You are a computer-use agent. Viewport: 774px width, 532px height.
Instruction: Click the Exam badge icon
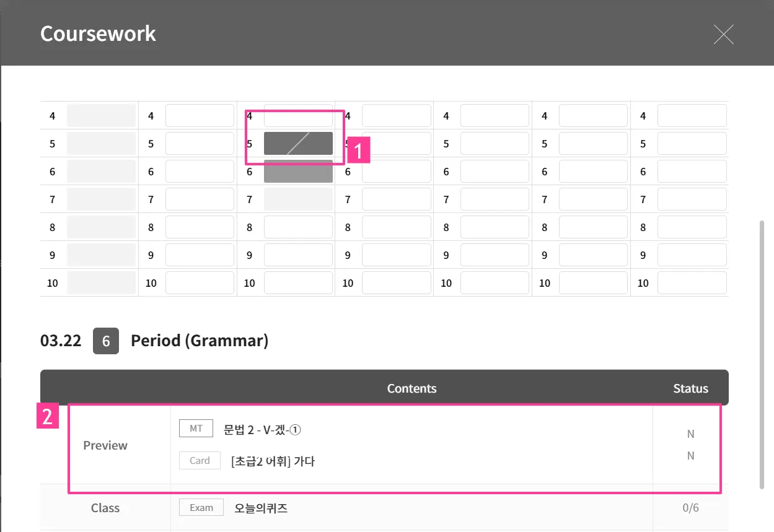pyautogui.click(x=201, y=508)
